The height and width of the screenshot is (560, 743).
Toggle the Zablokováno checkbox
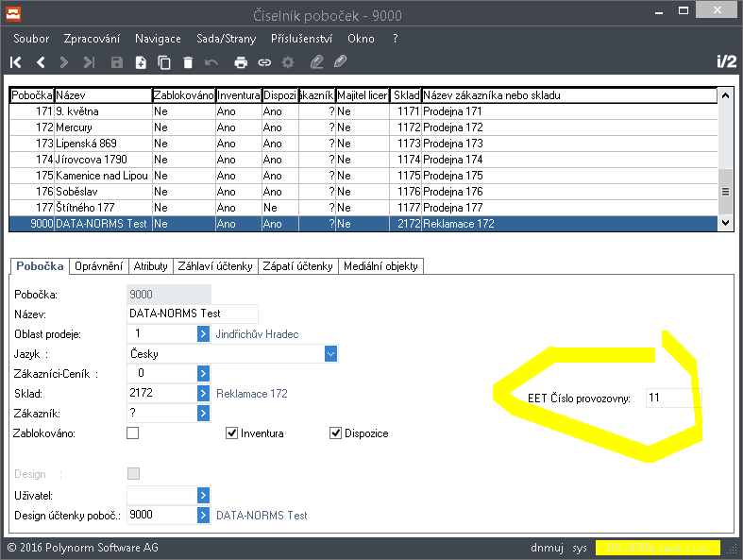pos(133,433)
